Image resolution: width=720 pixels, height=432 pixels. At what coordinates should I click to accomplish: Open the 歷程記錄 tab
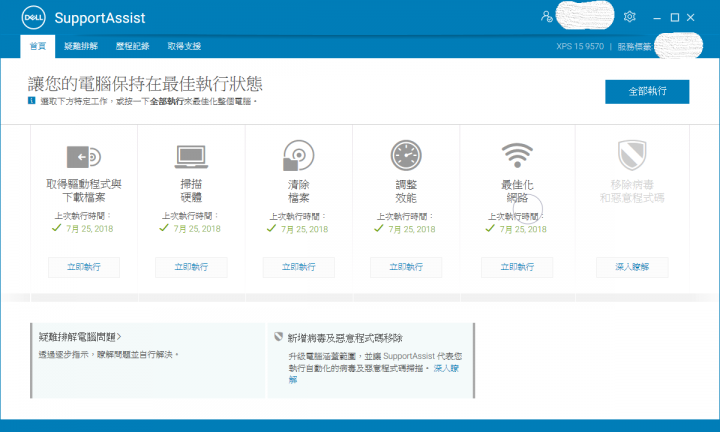132,46
